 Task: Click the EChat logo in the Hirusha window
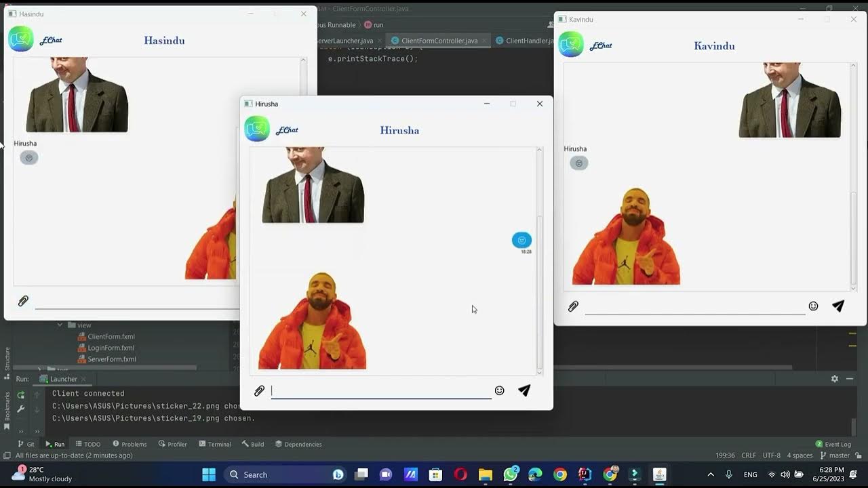coord(257,129)
